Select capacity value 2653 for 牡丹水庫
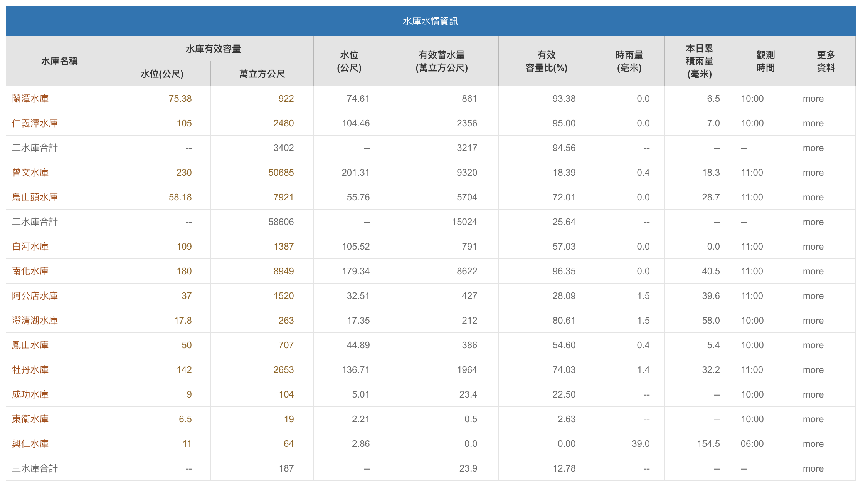 click(x=284, y=370)
